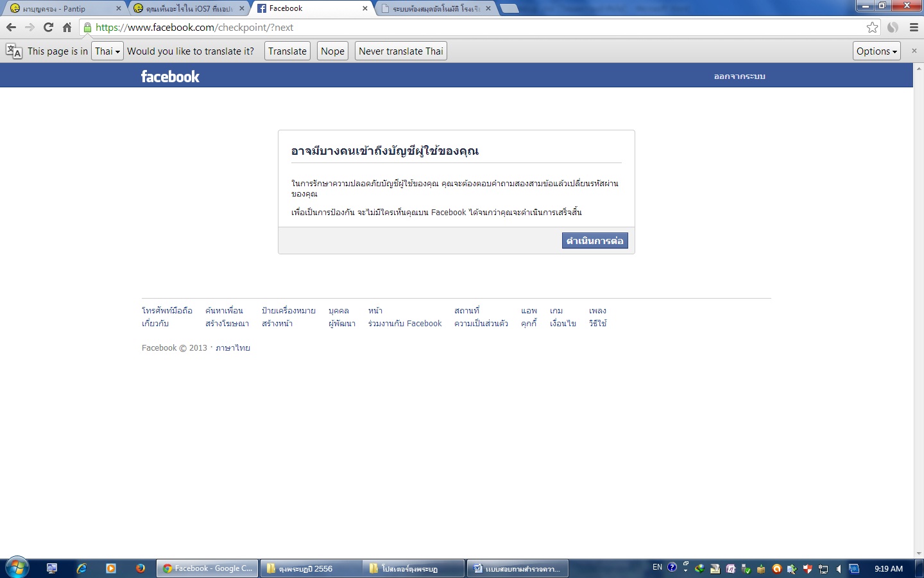Close the Pantip tab
924x578 pixels.
pos(119,8)
